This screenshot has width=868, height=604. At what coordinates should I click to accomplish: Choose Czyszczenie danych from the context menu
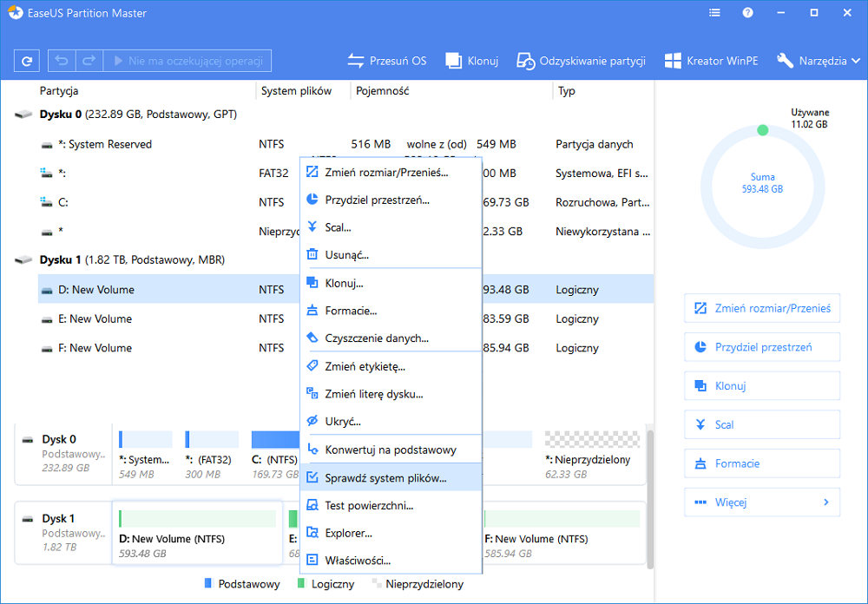click(x=391, y=338)
